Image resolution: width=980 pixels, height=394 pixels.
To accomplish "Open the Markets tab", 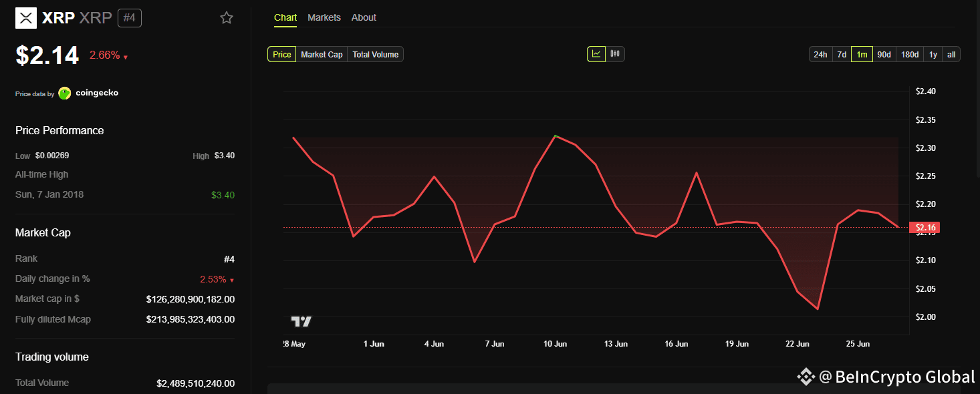I will (324, 17).
